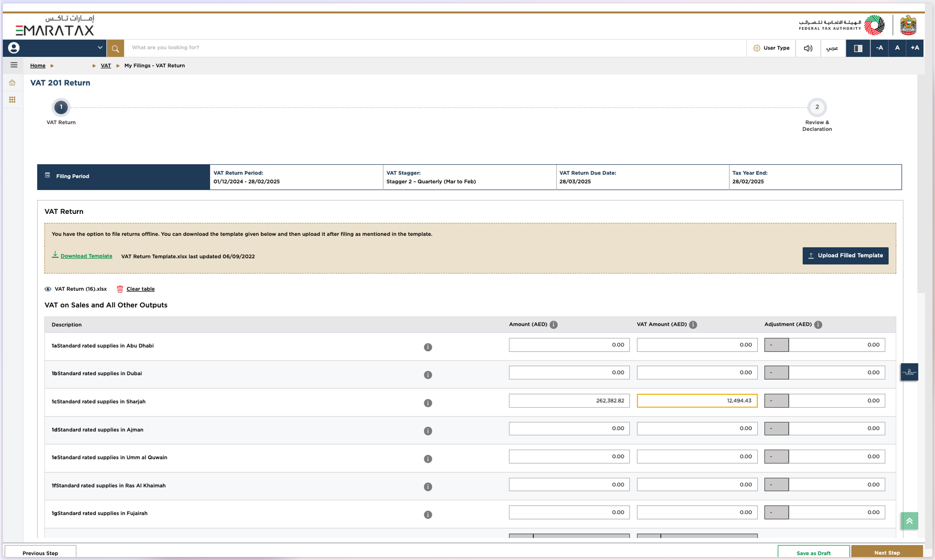
Task: Switch language to Arabic
Action: (x=832, y=48)
